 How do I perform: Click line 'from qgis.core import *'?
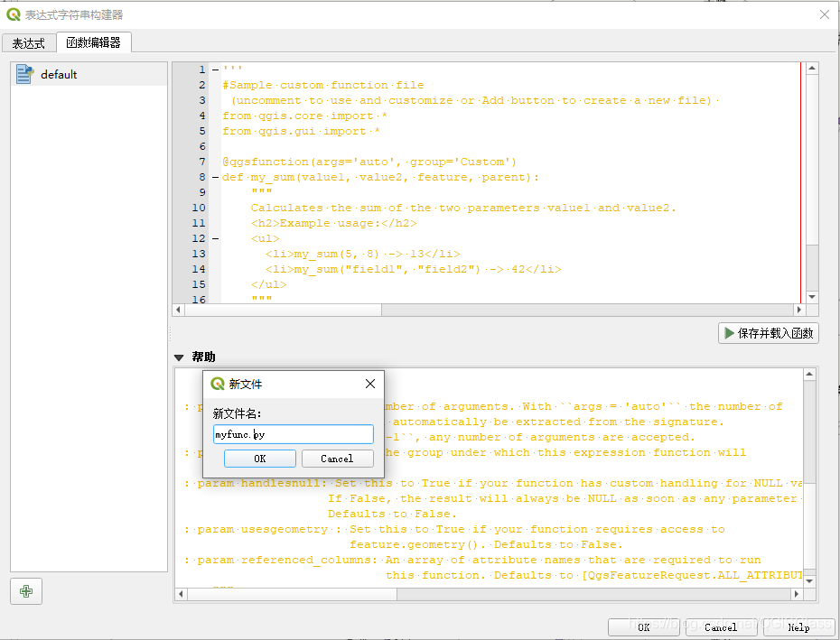(304, 116)
